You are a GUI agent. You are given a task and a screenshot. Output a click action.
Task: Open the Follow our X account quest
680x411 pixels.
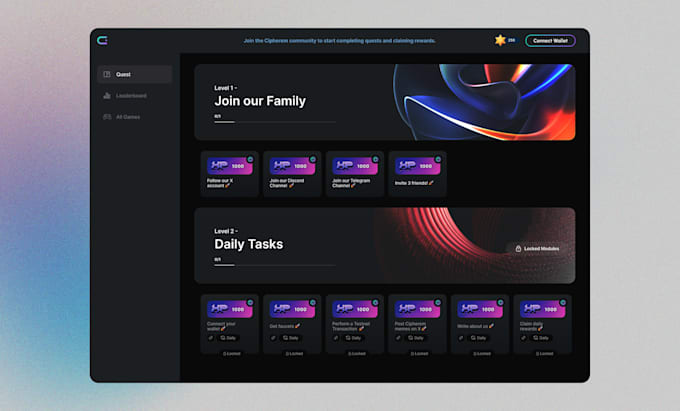[230, 173]
